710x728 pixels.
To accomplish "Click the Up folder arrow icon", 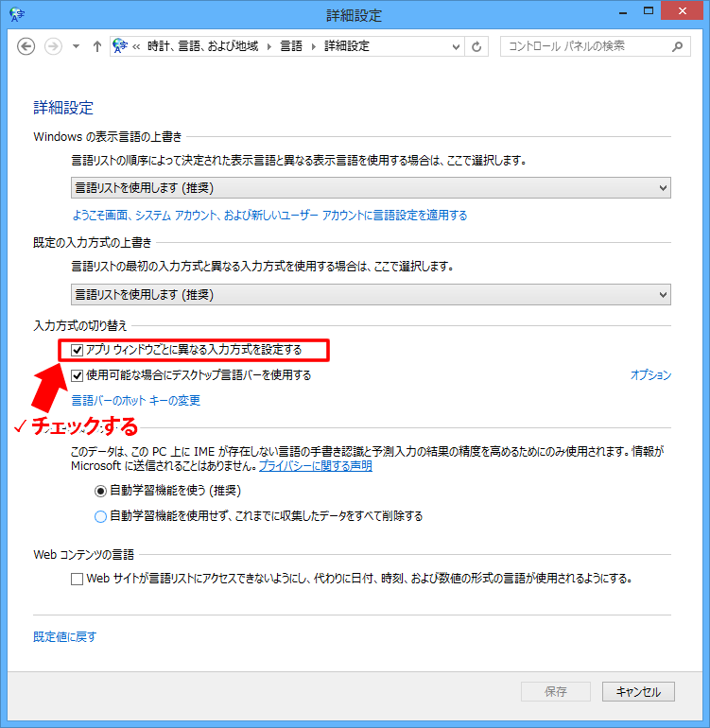I will coord(96,46).
